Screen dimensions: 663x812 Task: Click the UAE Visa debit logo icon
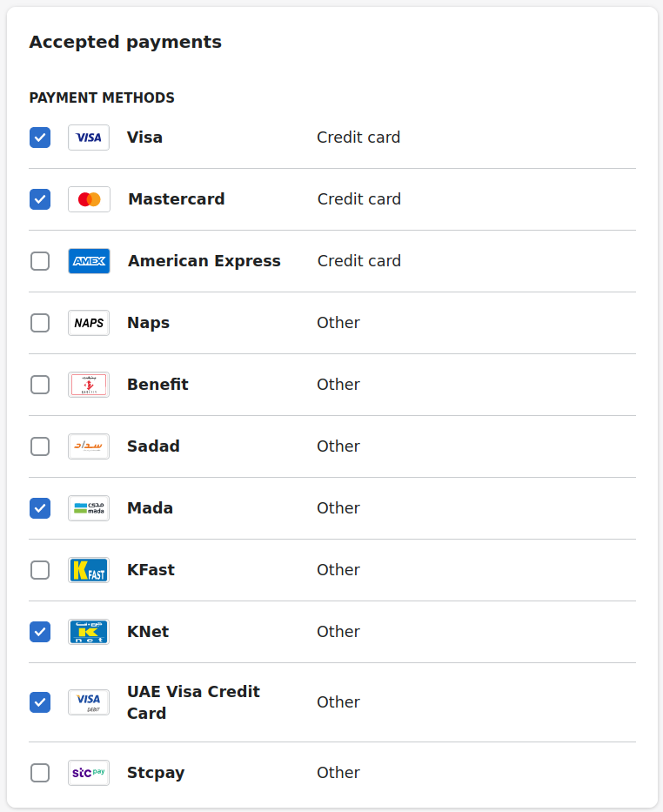(x=89, y=702)
